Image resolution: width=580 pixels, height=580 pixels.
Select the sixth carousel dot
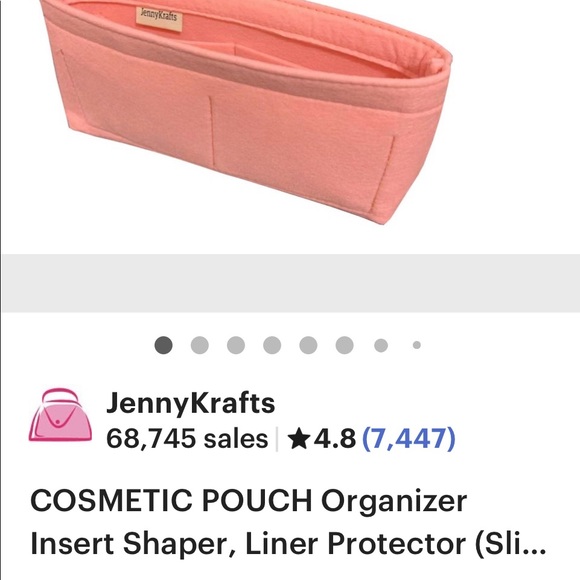click(345, 345)
